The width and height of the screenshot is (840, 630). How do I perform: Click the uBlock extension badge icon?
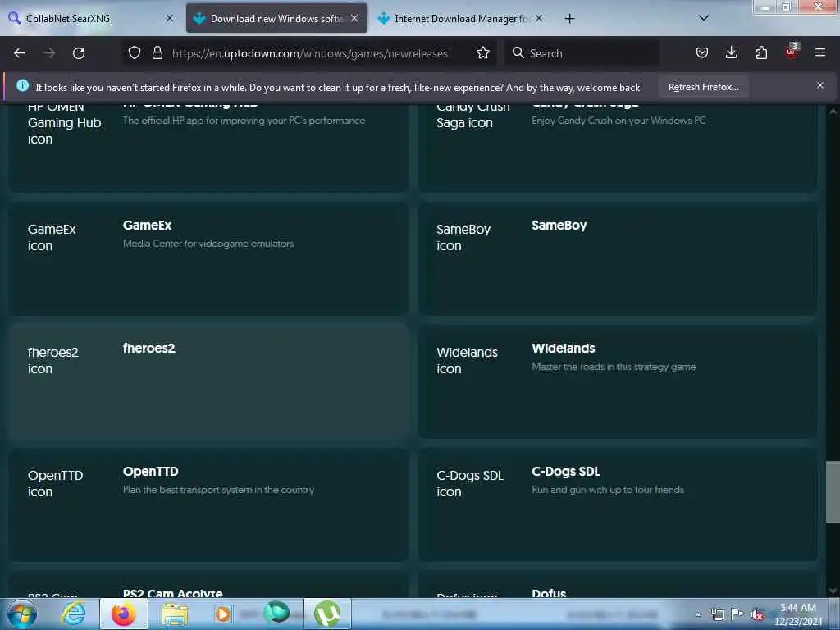click(792, 52)
